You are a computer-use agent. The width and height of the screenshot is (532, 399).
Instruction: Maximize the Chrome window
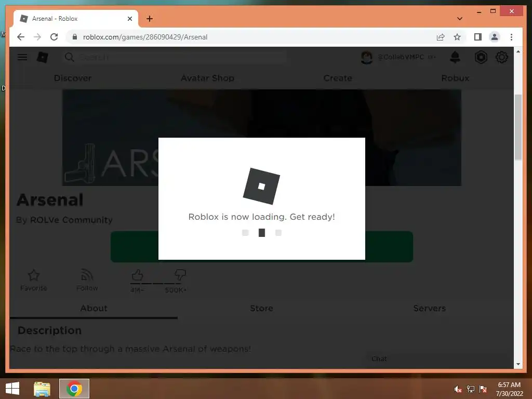[x=493, y=11]
